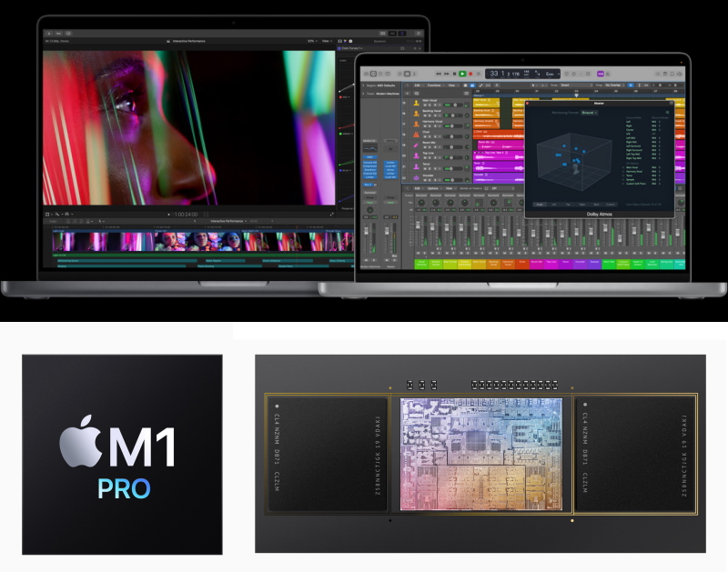Toggle the Inspector icon in Logic's control bar
The width and height of the screenshot is (728, 572).
pos(373,74)
